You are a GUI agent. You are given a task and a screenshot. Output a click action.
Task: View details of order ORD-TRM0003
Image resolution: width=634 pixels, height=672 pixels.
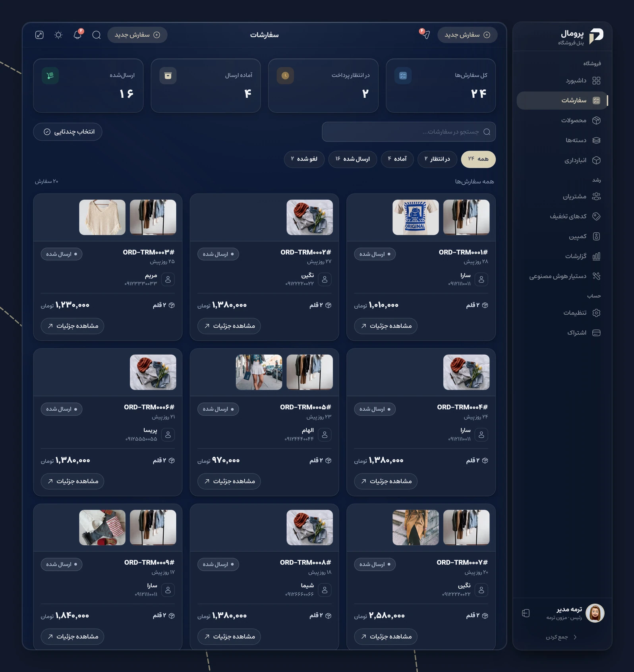coord(72,326)
